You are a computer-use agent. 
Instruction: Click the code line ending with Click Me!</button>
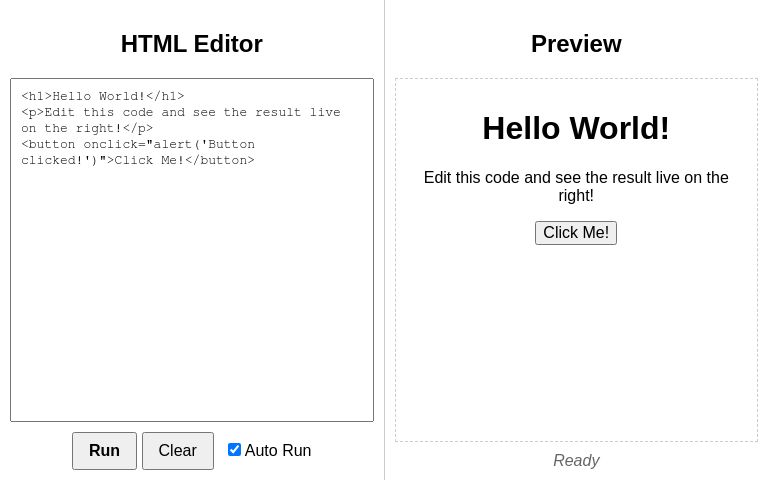click(x=138, y=161)
